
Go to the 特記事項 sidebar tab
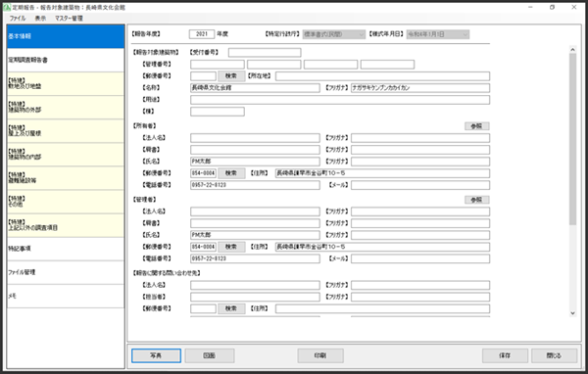[66, 249]
